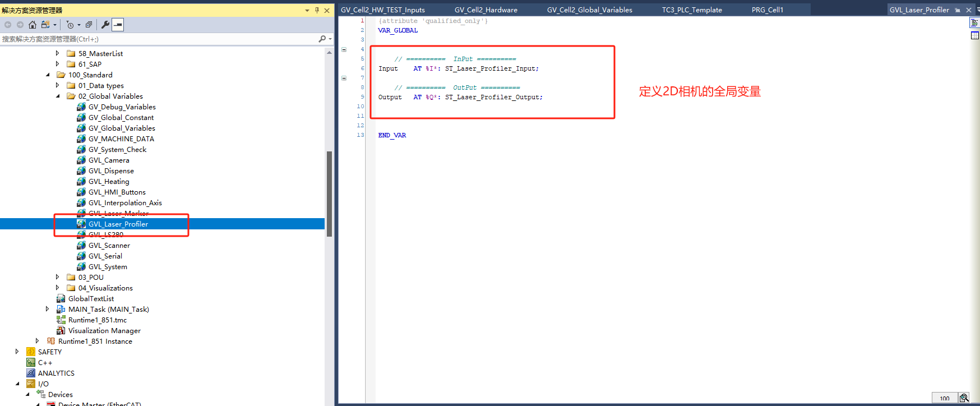
Task: Click the Home icon in Solution Explorer toolbar
Action: pos(33,25)
